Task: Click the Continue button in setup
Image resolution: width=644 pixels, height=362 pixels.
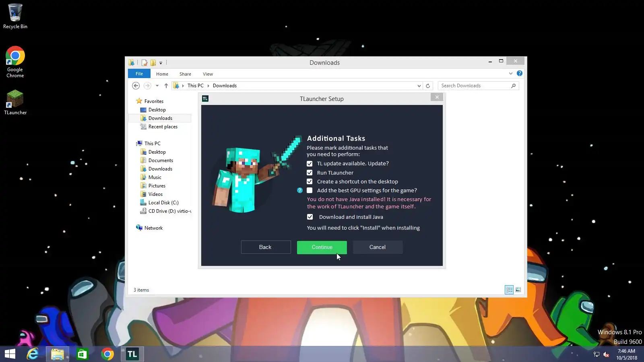Action: (x=322, y=247)
